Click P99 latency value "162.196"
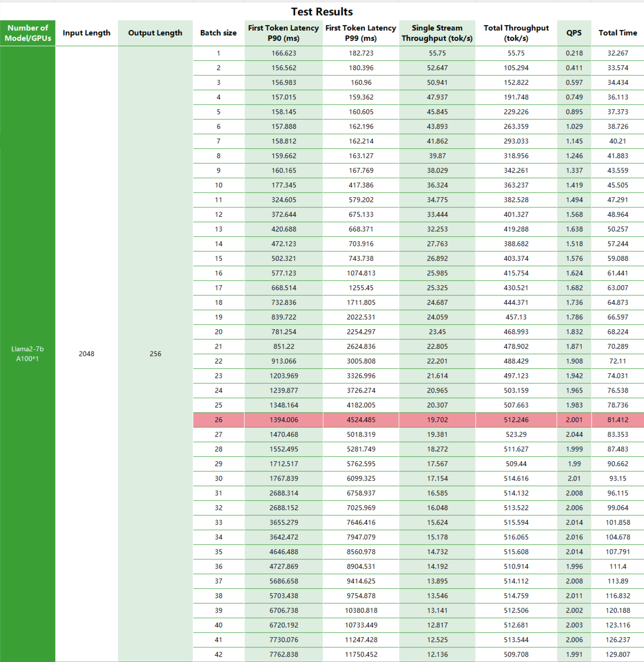The width and height of the screenshot is (644, 662). (x=361, y=127)
